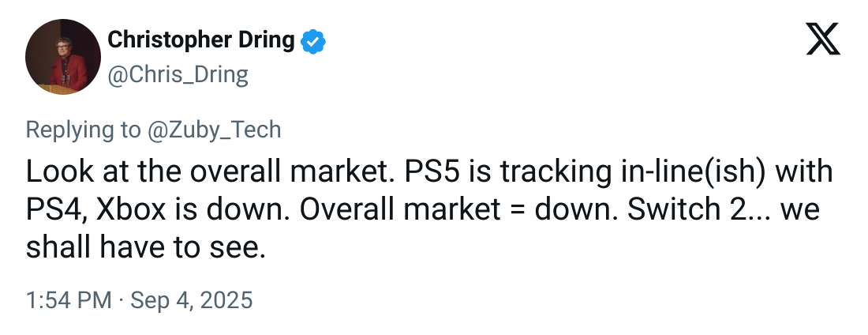Click the "tracking in-line(ish)" phrase
The height and width of the screenshot is (335, 868).
click(622, 172)
